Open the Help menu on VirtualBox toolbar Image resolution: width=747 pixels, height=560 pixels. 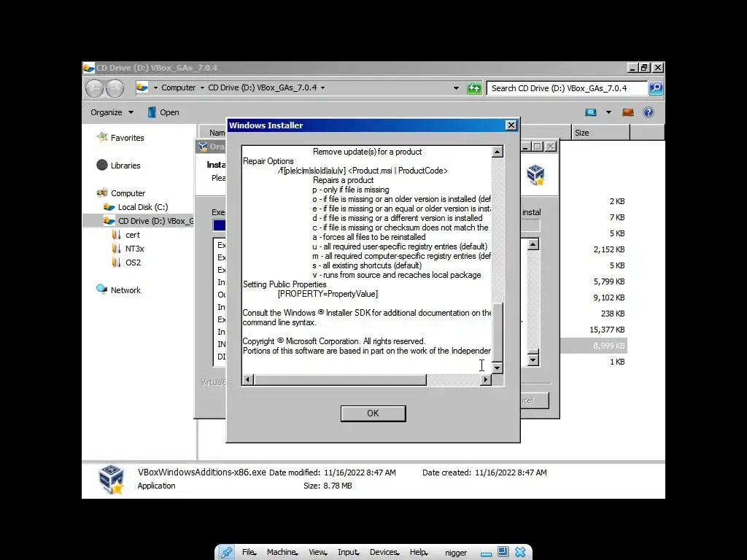point(419,553)
